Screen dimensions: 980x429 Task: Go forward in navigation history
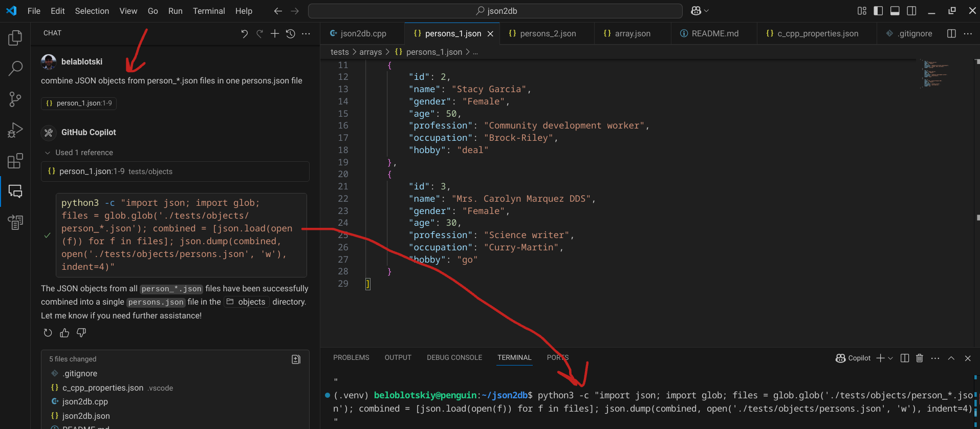tap(295, 11)
